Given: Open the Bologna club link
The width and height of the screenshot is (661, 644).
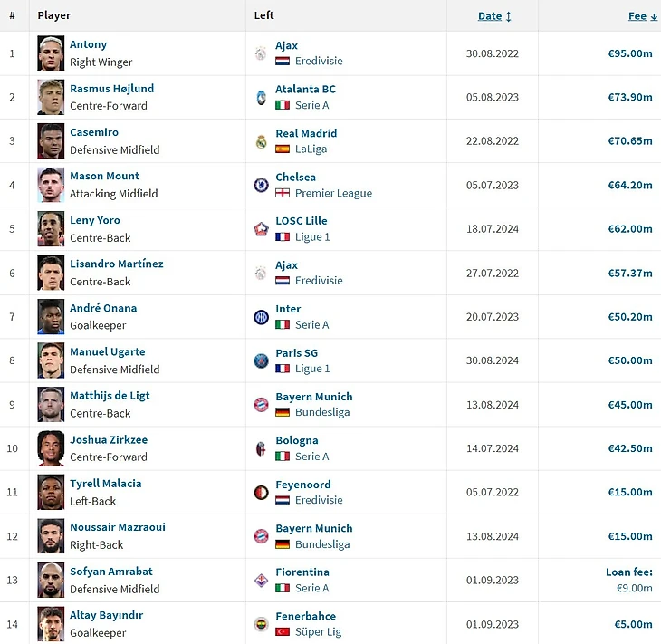Looking at the screenshot, I should click(296, 440).
